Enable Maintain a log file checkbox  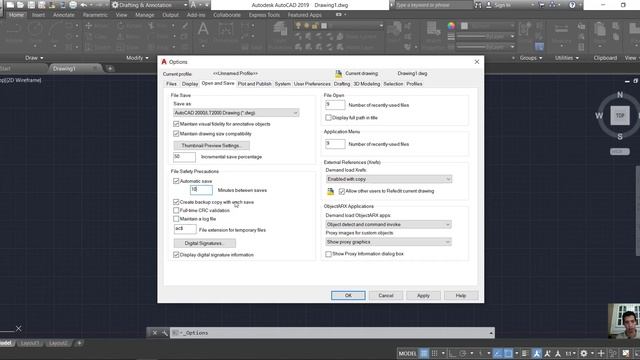176,219
